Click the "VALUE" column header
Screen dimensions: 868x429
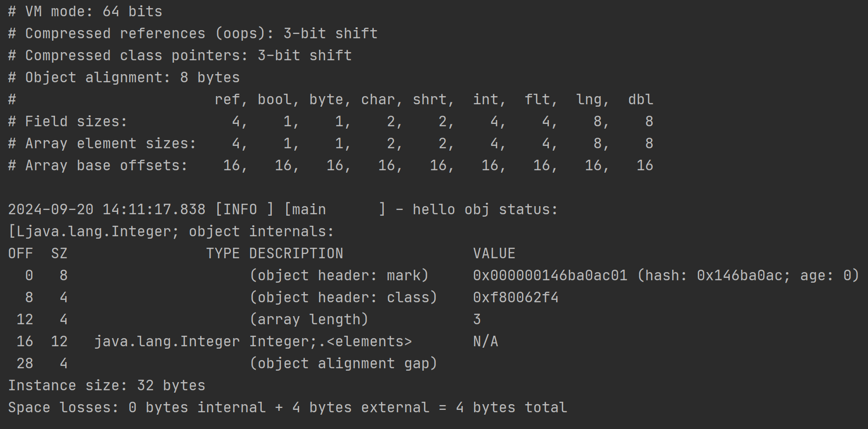(494, 253)
